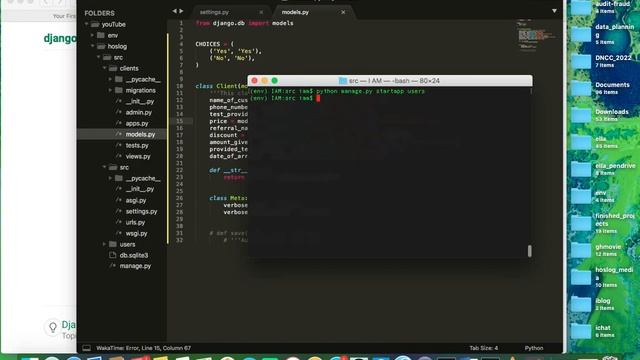The width and height of the screenshot is (640, 360).
Task: Open apps.py file
Action: [137, 123]
